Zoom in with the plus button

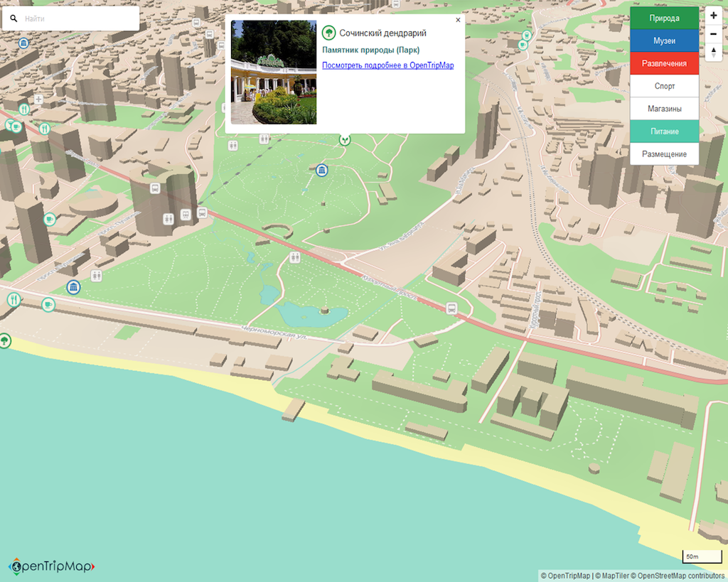(713, 15)
